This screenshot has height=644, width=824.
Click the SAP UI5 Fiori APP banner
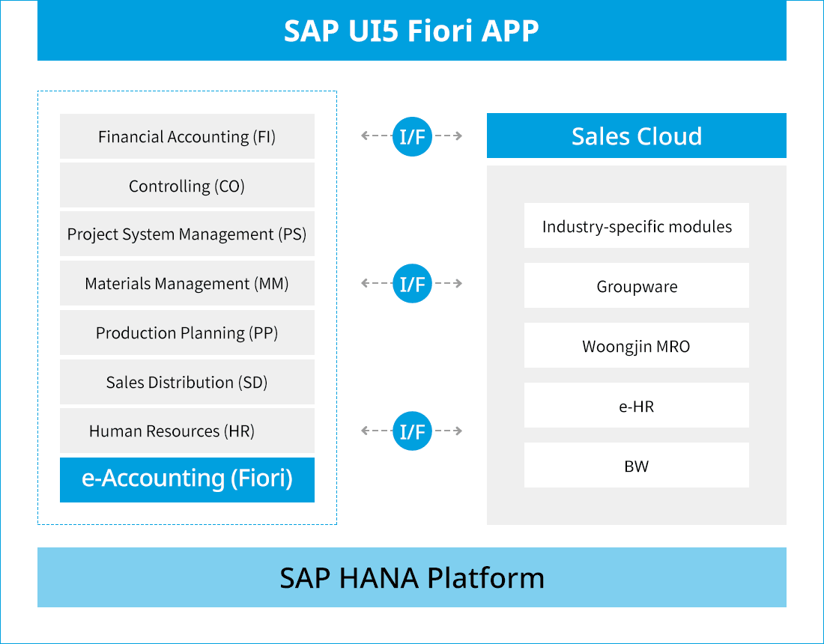tap(412, 31)
